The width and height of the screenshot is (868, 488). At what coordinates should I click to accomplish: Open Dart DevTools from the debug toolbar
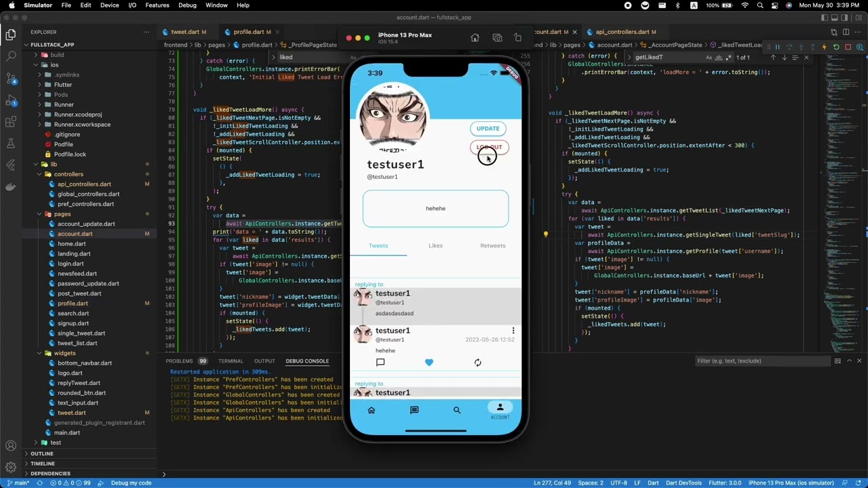coord(859,47)
